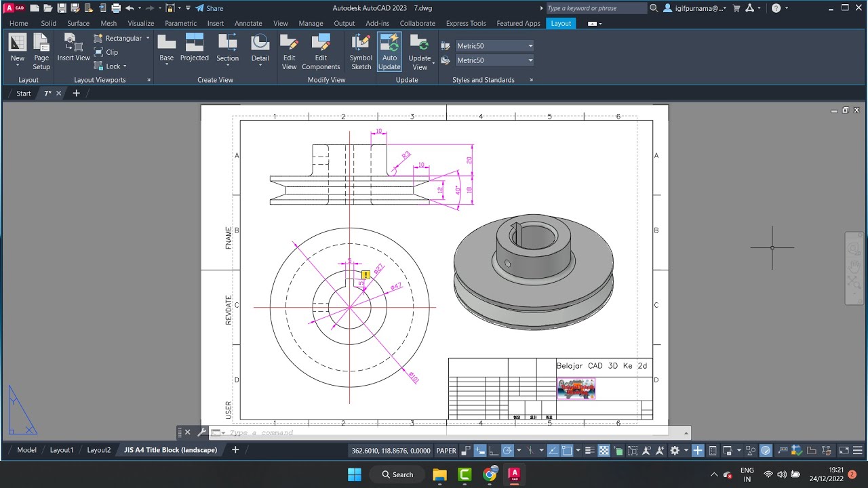The height and width of the screenshot is (488, 868).
Task: Click the keyword search field in title bar
Action: (x=596, y=8)
